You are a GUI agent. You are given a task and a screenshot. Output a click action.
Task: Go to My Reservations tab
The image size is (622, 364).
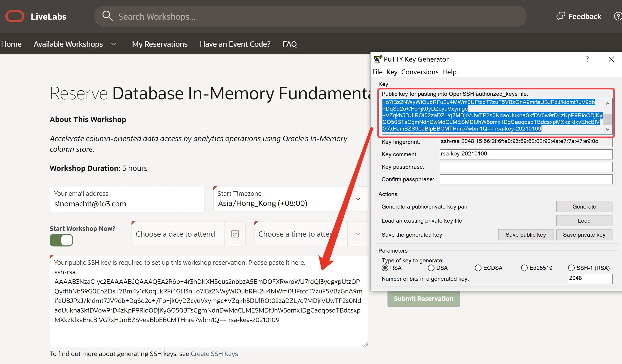click(x=160, y=44)
